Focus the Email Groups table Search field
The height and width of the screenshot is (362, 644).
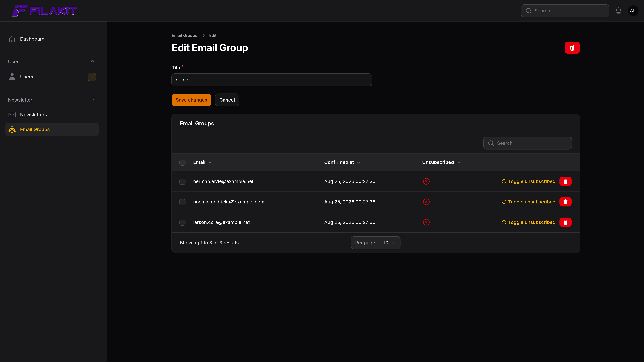coord(527,143)
